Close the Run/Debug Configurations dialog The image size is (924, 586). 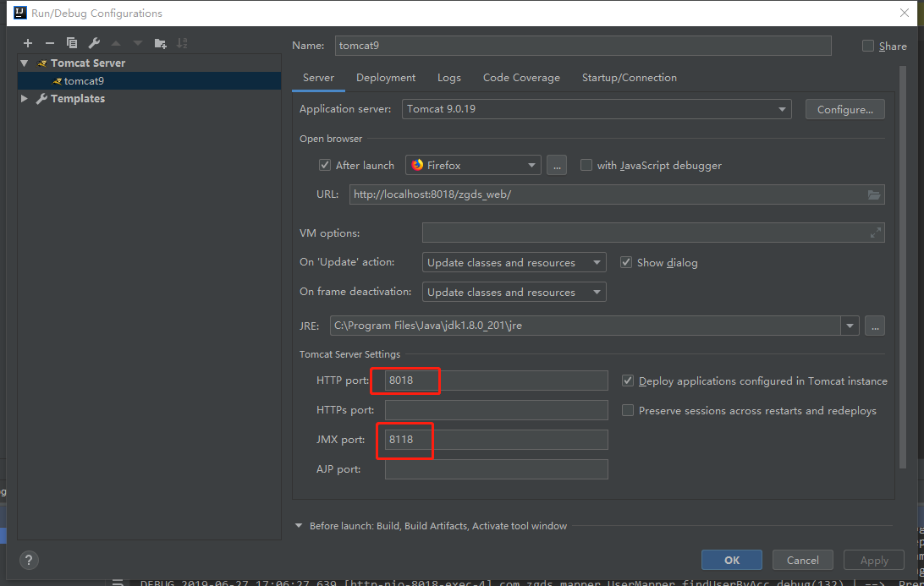[905, 13]
